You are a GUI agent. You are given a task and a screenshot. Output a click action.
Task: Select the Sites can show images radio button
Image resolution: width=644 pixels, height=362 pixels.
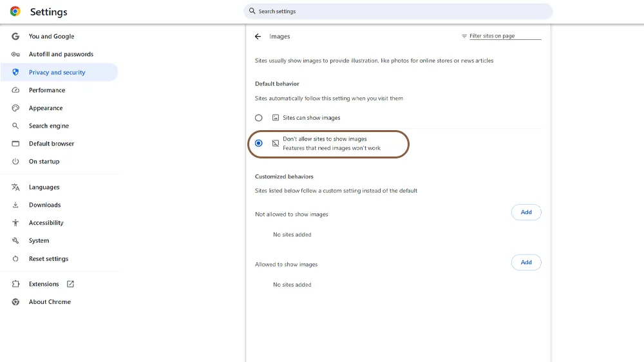pyautogui.click(x=259, y=118)
